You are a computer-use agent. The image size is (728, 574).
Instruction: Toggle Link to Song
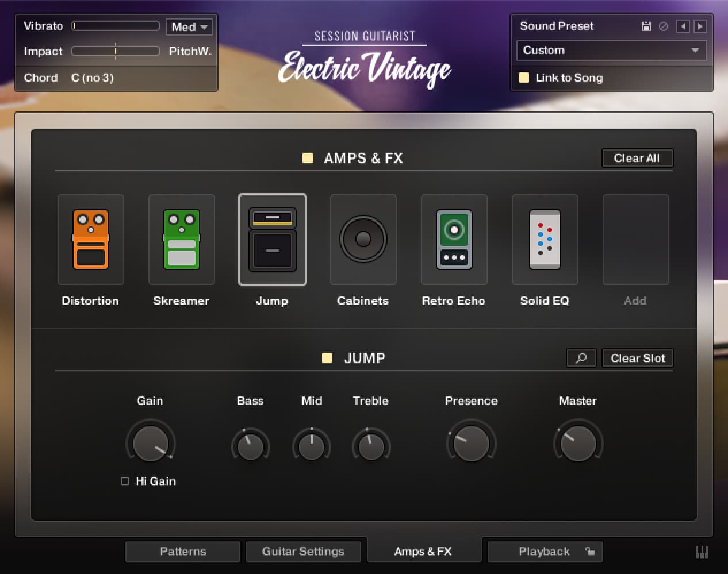(524, 78)
